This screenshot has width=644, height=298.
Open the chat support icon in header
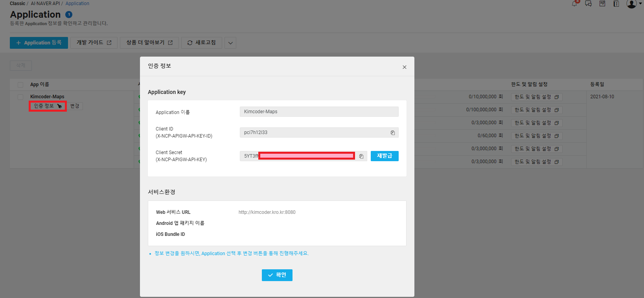click(x=589, y=4)
